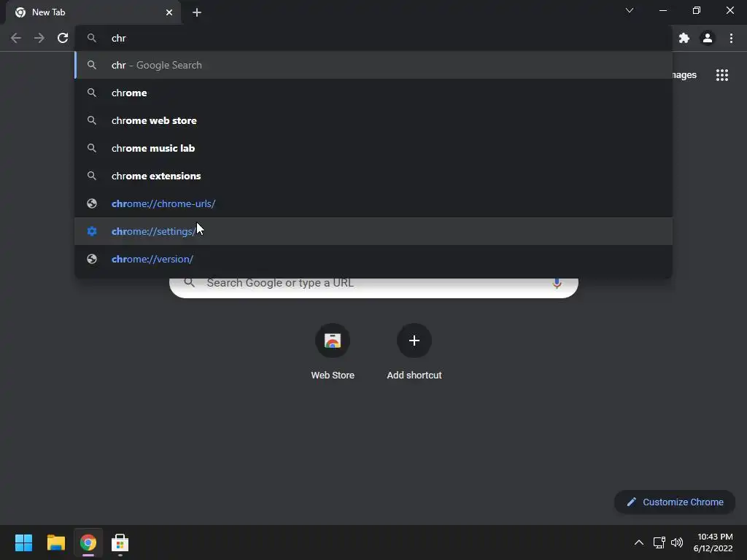Screen dimensions: 747x560
Task: Open the Extensions puzzle icon
Action: click(684, 38)
